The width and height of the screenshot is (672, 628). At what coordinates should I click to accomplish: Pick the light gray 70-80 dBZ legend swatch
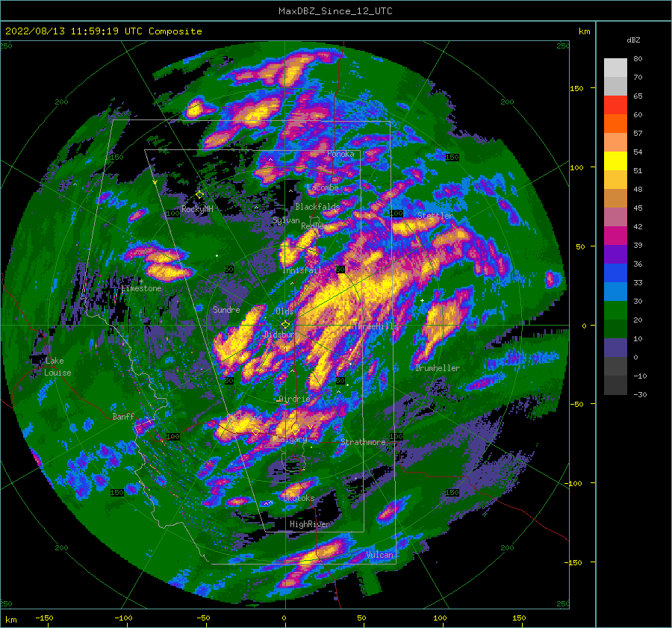click(615, 68)
